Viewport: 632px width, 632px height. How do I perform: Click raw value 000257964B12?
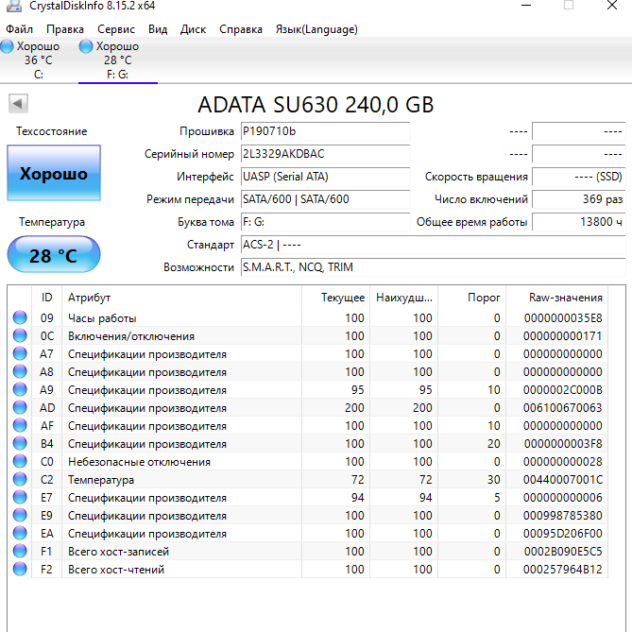(563, 570)
